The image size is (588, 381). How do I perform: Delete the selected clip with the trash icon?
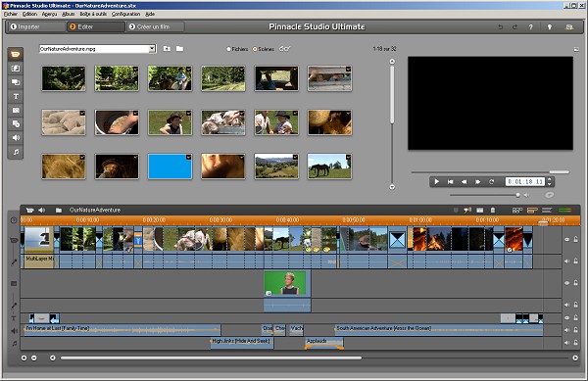[493, 211]
